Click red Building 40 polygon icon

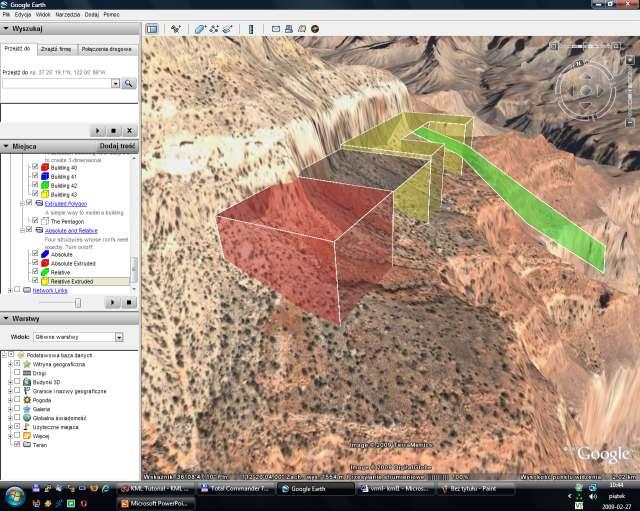pyautogui.click(x=45, y=167)
